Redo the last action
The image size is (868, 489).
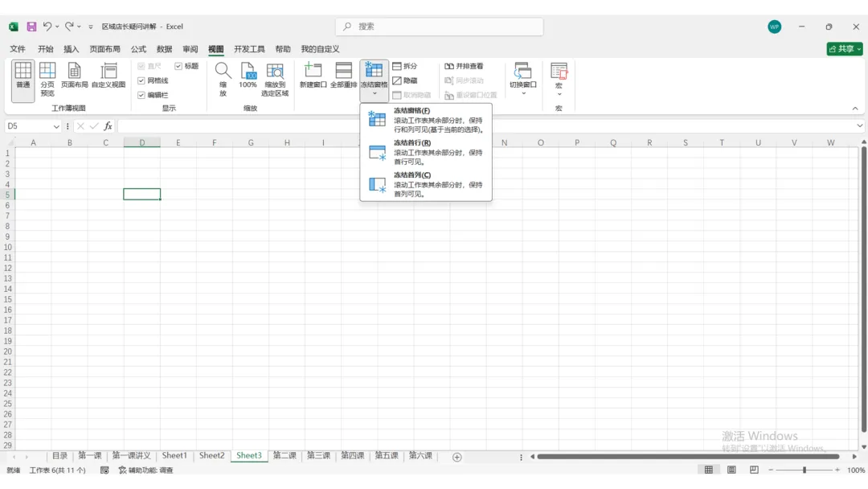[69, 26]
